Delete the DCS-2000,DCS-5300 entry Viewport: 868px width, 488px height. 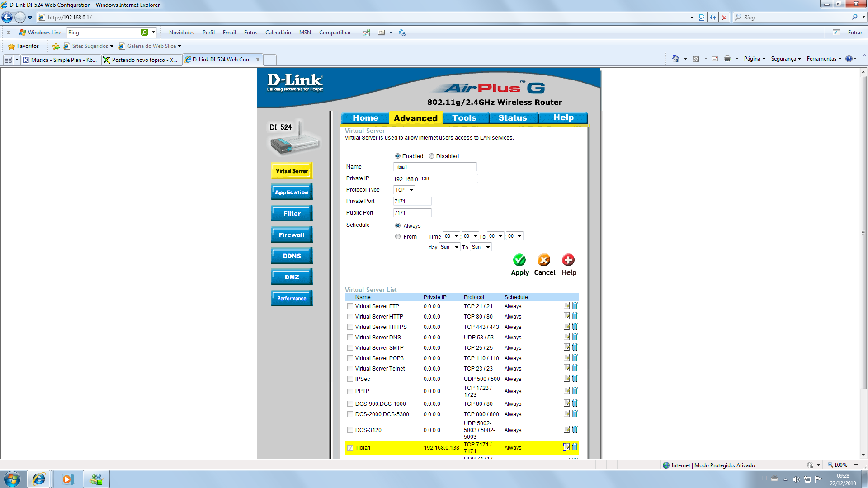tap(575, 413)
